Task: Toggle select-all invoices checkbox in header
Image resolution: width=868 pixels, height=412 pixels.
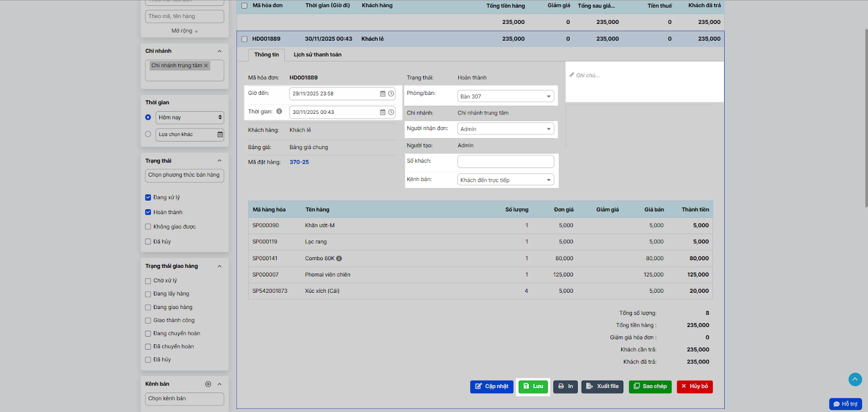Action: (244, 5)
